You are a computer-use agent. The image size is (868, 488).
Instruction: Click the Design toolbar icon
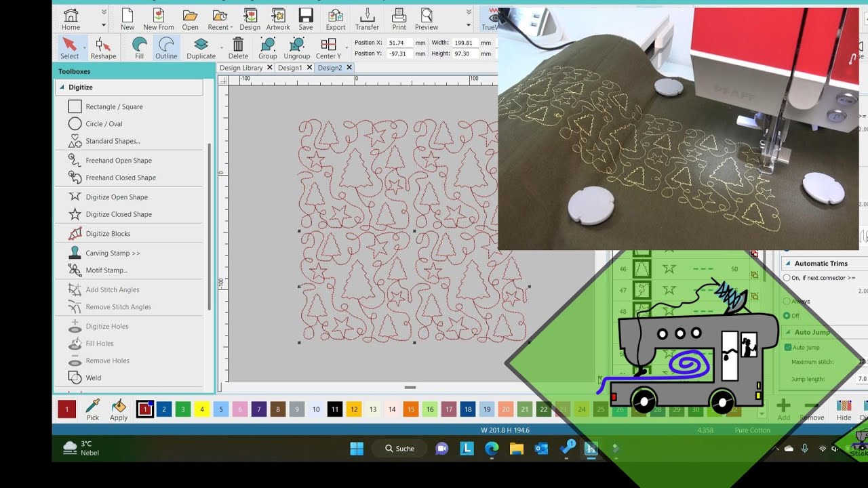[x=250, y=19]
